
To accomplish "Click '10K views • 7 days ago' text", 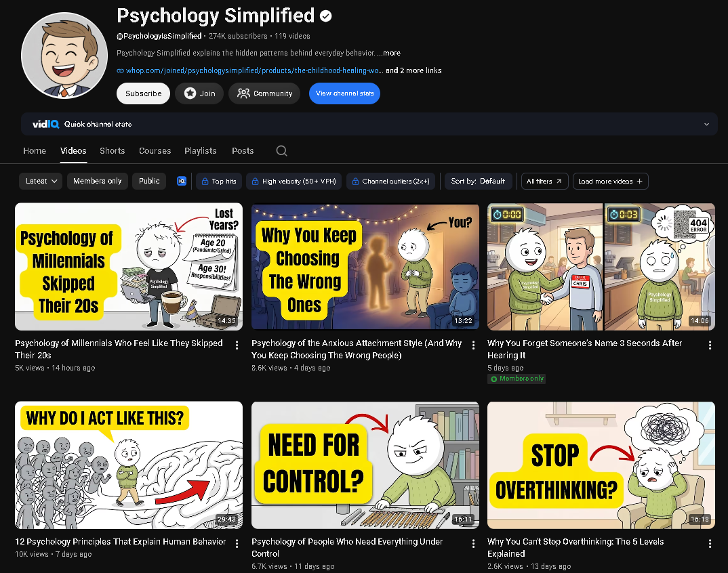I will click(54, 554).
